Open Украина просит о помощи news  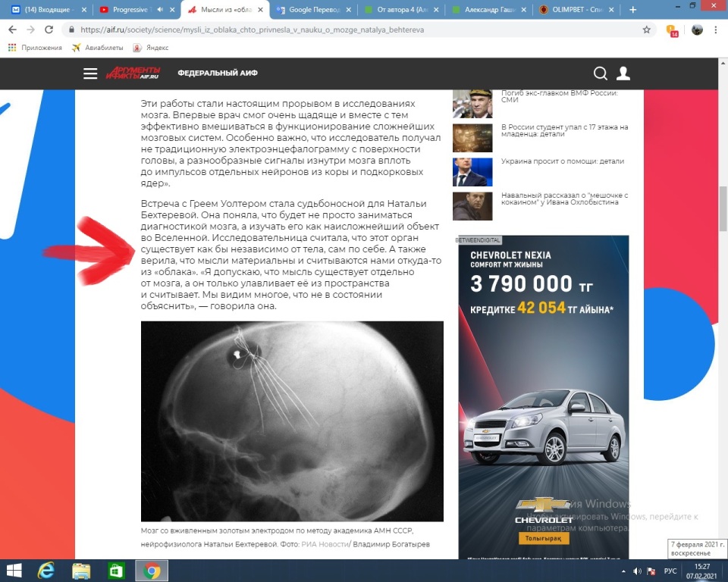(563, 161)
